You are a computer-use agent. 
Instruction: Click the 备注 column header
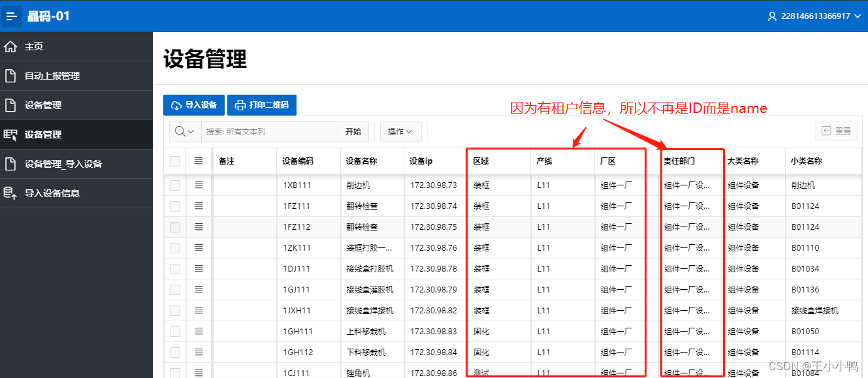coord(245,161)
